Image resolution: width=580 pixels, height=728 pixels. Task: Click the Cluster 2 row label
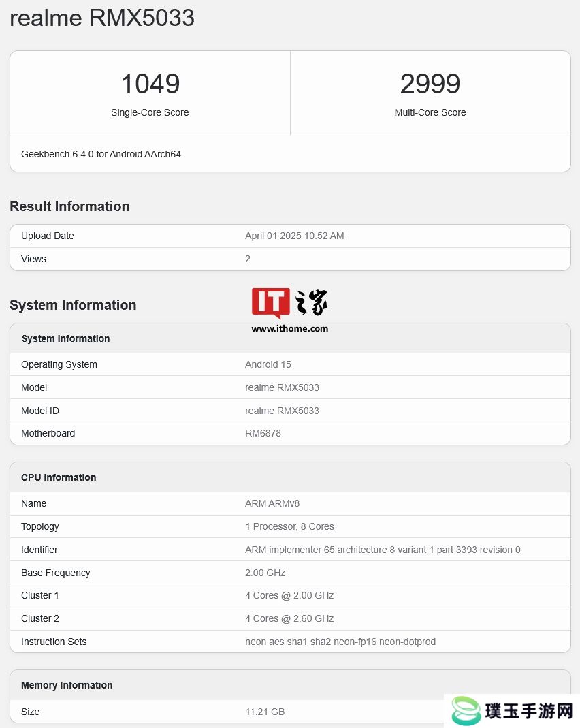(x=40, y=618)
